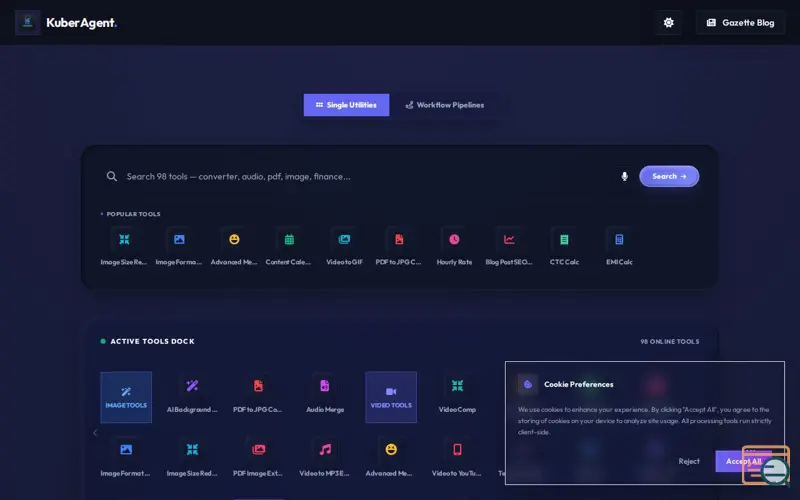
Task: Click the magnifier icon in search bar
Action: click(112, 177)
